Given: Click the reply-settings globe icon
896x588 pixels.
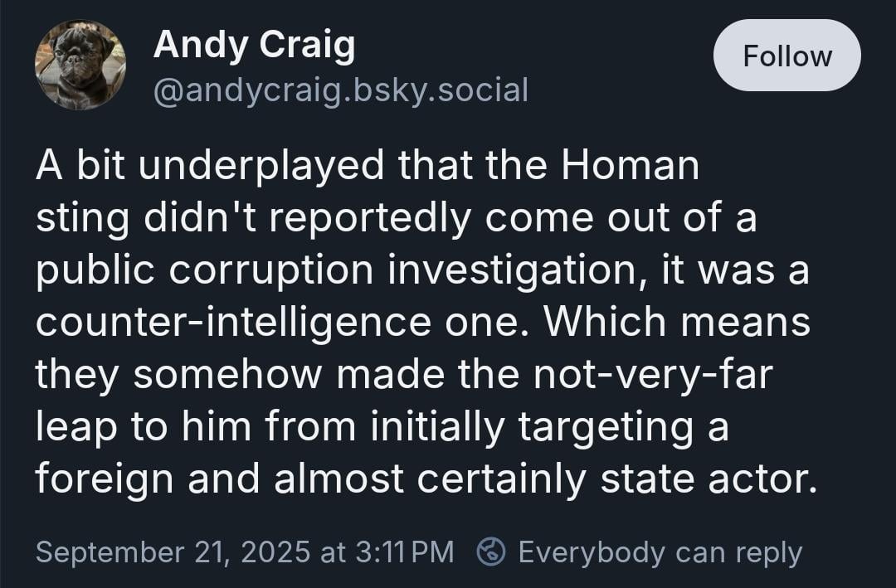Looking at the screenshot, I should point(491,552).
